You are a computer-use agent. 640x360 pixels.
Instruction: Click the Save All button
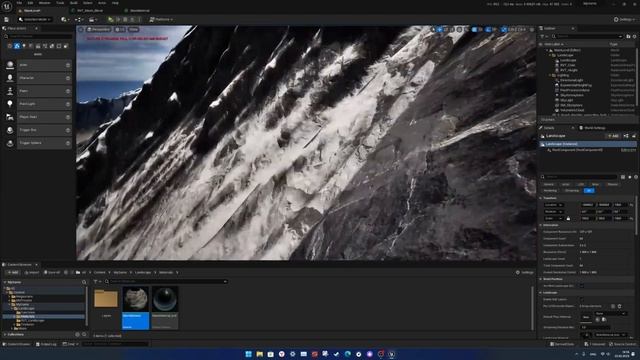(52, 272)
